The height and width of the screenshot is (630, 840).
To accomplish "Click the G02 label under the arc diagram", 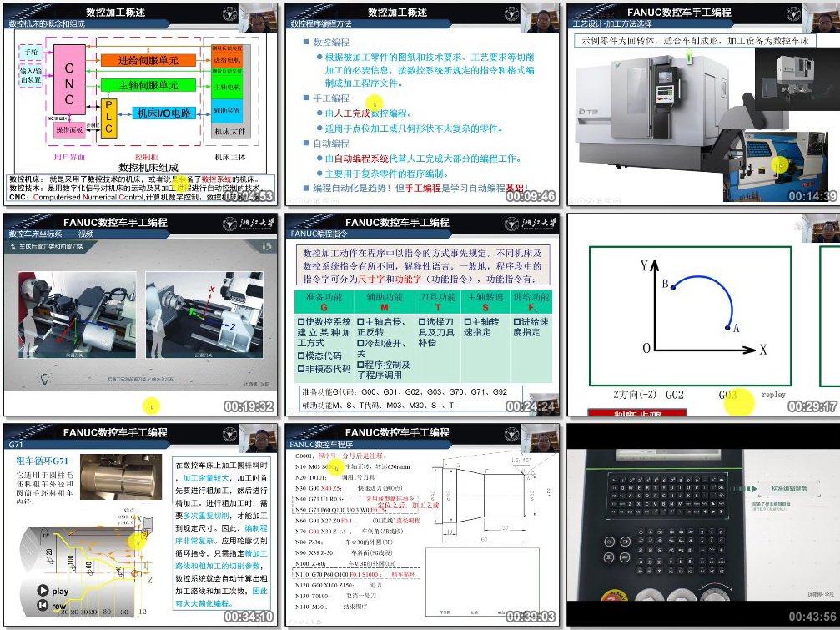I will 675,395.
